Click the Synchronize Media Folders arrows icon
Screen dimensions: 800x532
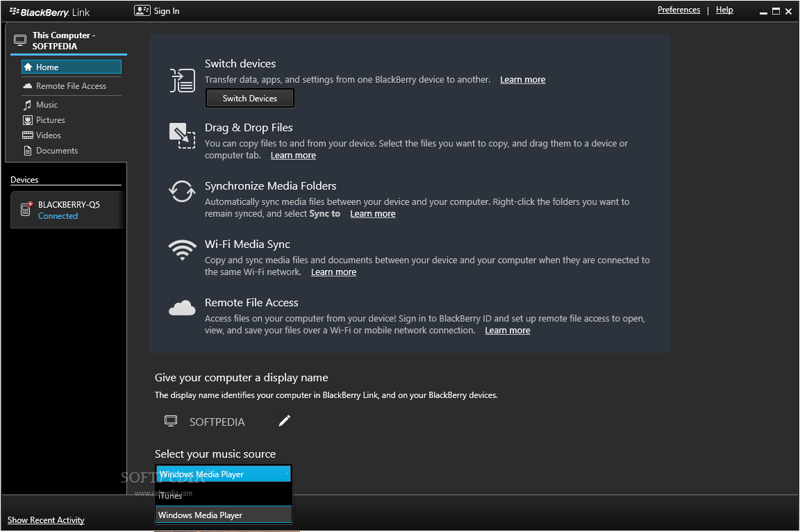tap(182, 192)
